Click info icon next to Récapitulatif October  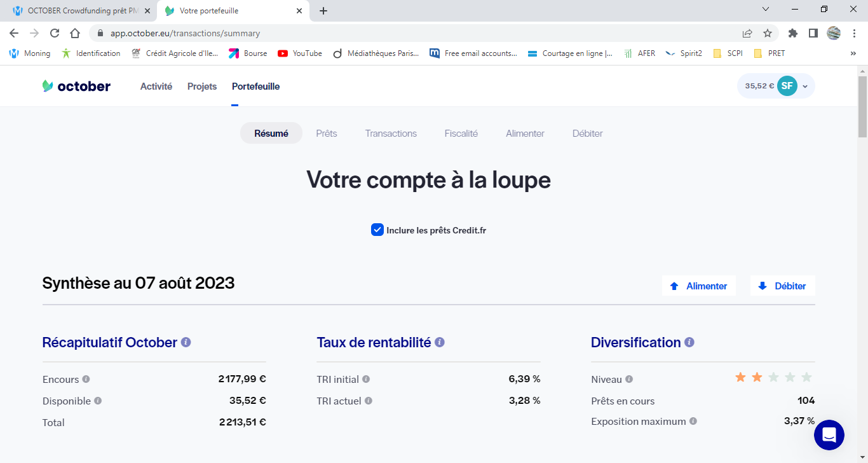coord(186,342)
